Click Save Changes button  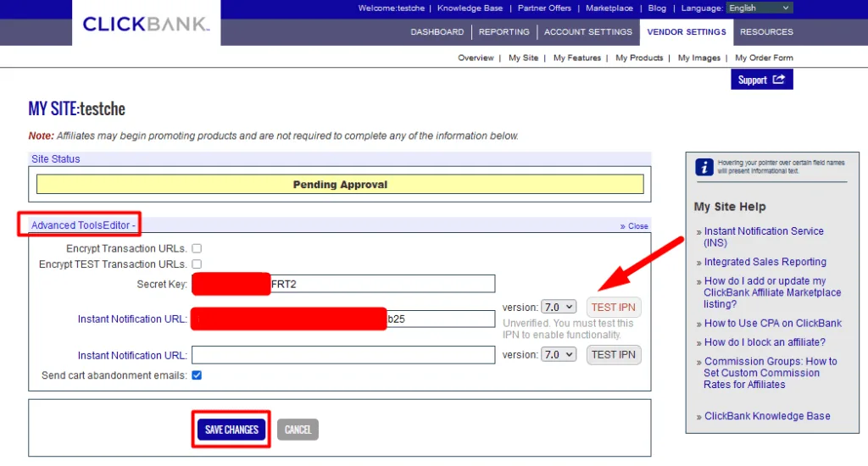pos(231,430)
